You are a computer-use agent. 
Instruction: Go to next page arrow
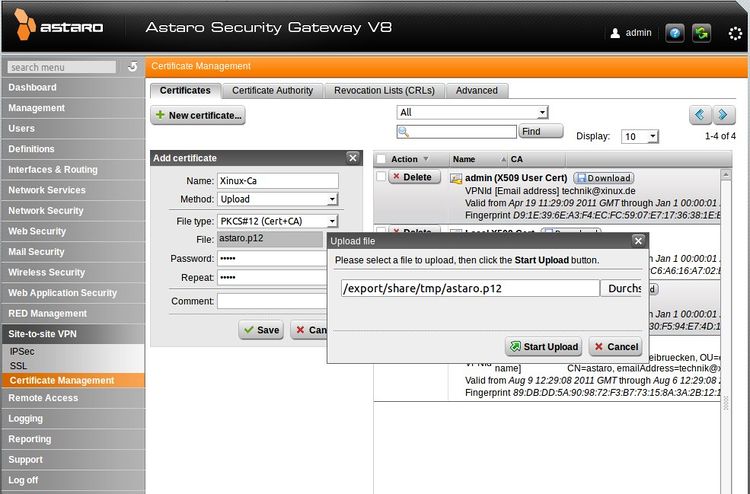[724, 115]
